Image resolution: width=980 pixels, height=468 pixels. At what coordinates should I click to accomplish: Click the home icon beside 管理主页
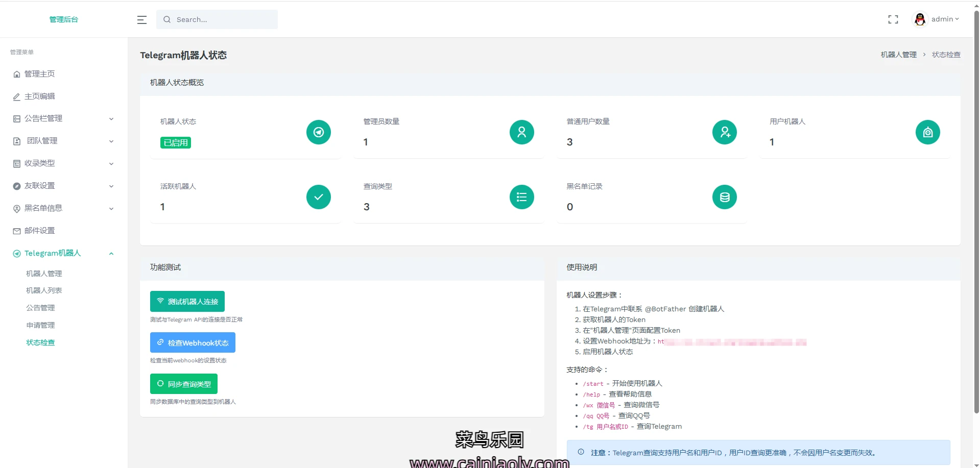click(x=17, y=74)
